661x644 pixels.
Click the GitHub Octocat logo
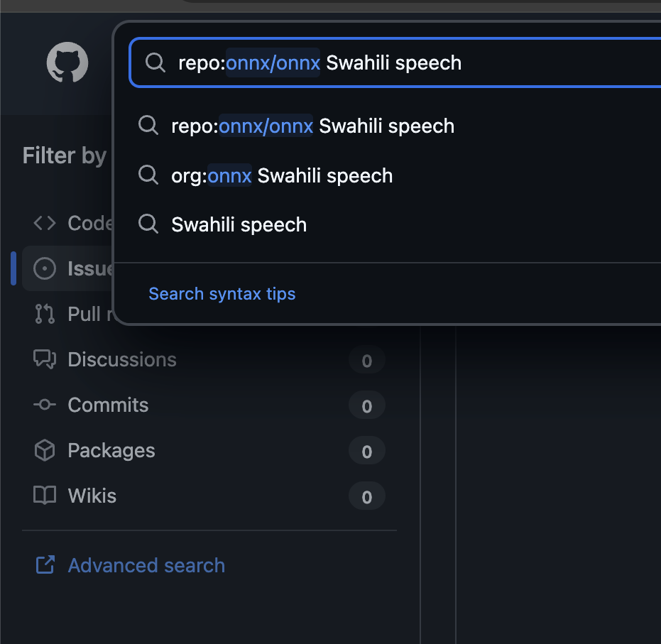pos(67,62)
